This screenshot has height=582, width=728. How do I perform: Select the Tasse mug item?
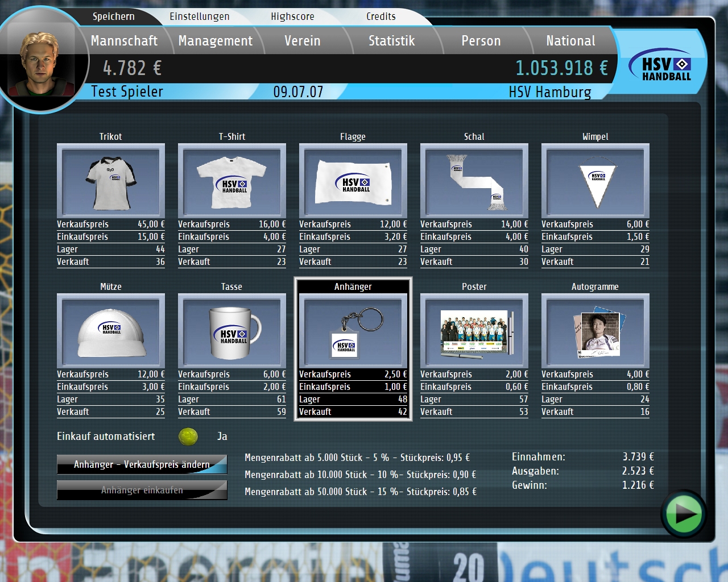coord(232,330)
